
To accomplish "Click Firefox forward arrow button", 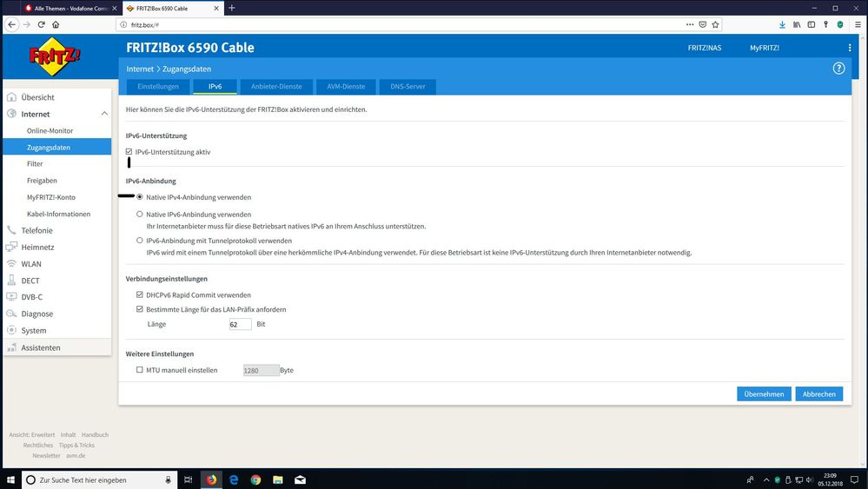I will pyautogui.click(x=27, y=24).
